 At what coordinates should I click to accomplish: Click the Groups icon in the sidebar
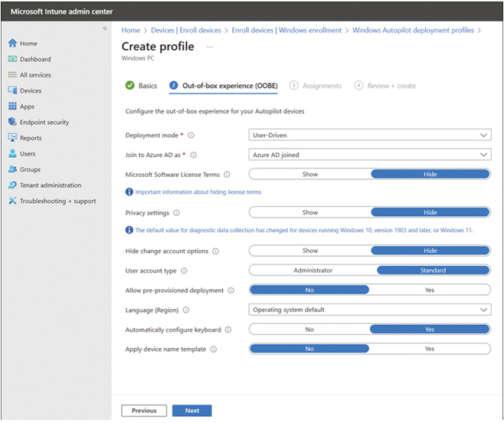coord(12,169)
